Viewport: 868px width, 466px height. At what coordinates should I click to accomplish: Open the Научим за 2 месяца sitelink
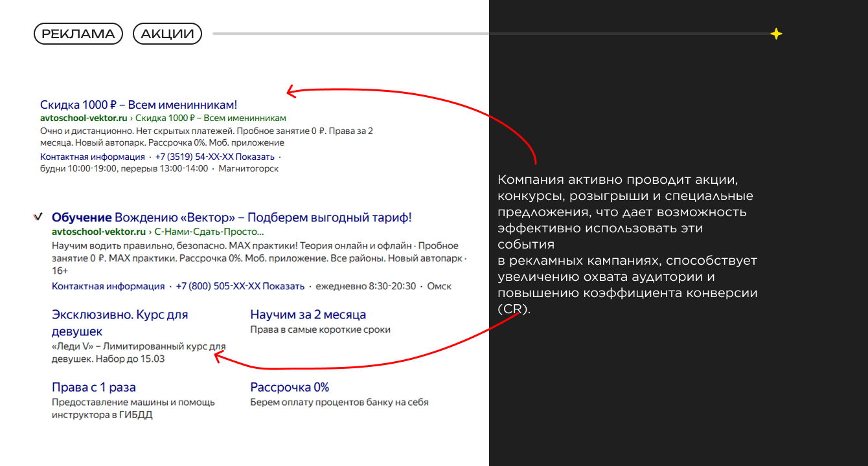click(308, 315)
